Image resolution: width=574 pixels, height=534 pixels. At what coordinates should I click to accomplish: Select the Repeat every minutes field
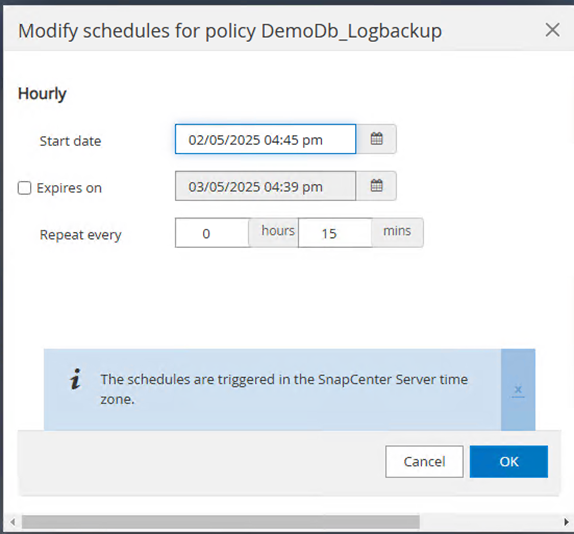pos(335,233)
